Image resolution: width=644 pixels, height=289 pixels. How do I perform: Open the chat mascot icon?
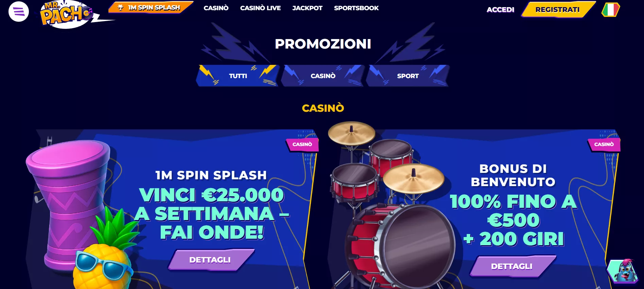pos(624,271)
